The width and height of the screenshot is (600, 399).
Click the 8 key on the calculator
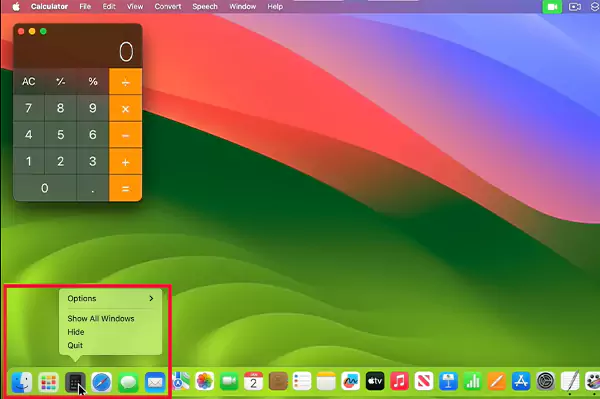coord(60,108)
